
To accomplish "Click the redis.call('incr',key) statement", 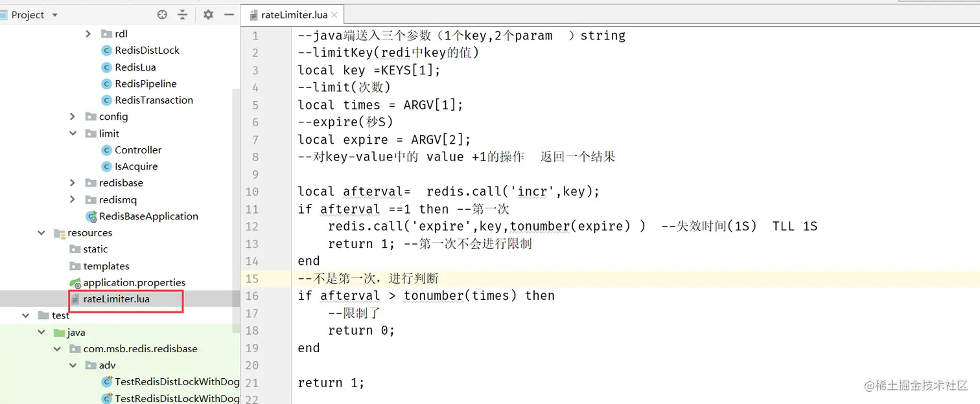I will tap(513, 192).
